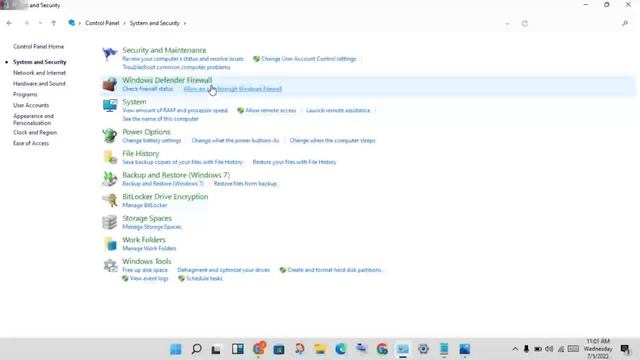The width and height of the screenshot is (640, 360).
Task: Select Hardware and Sound category
Action: click(x=39, y=84)
